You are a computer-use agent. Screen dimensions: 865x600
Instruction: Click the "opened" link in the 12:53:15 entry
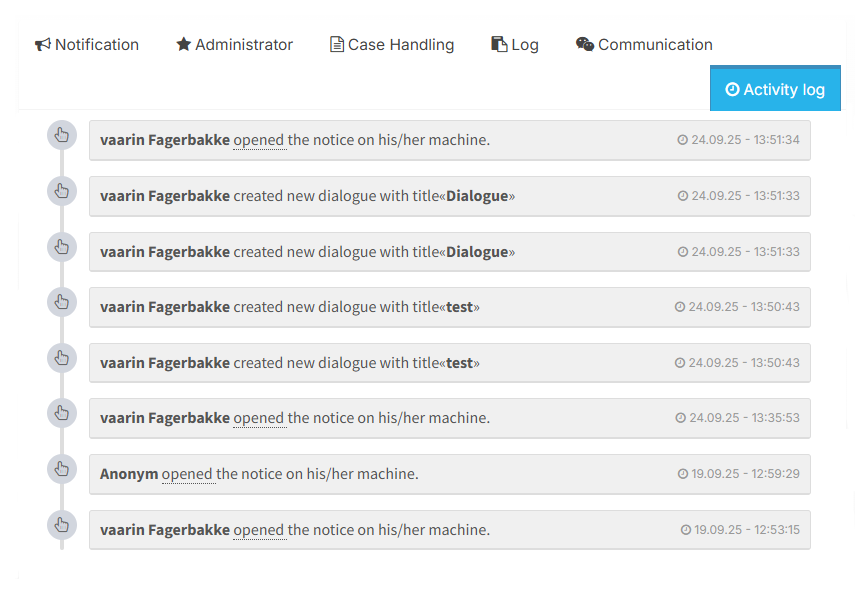pyautogui.click(x=259, y=530)
